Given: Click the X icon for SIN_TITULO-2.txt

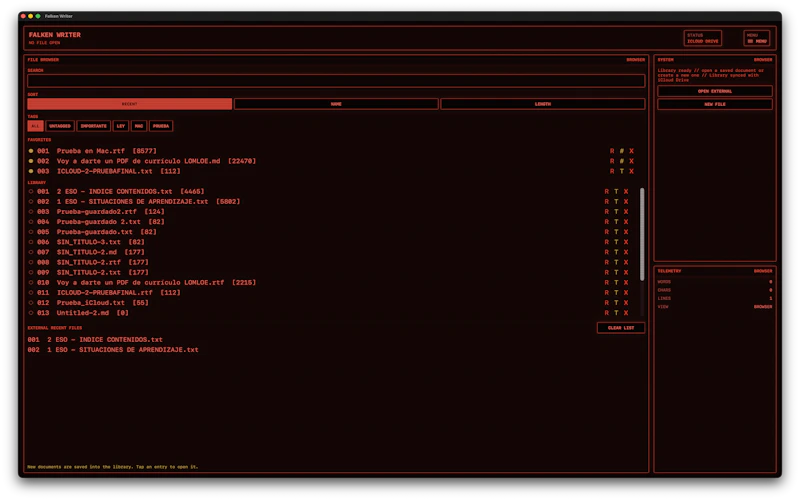Looking at the screenshot, I should (626, 272).
